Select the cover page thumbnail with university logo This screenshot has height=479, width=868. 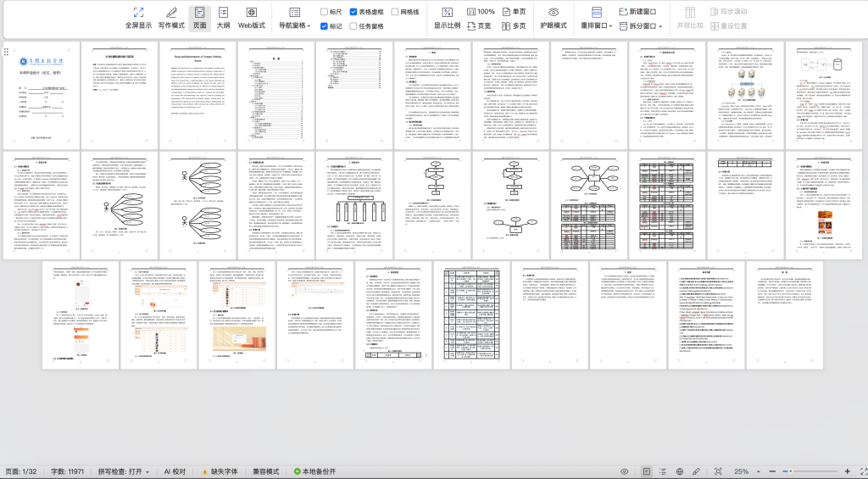click(42, 95)
